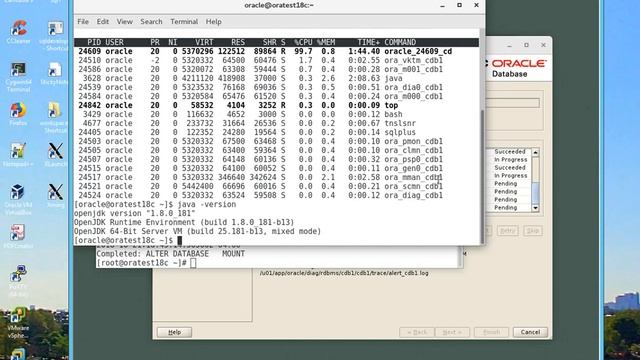Launch the Oracle VM VirtualBox desktop icon

18,199
